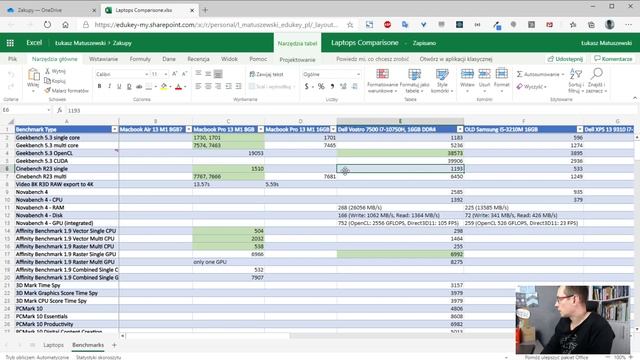
Task: Decrease indent in cell
Action: [228, 87]
